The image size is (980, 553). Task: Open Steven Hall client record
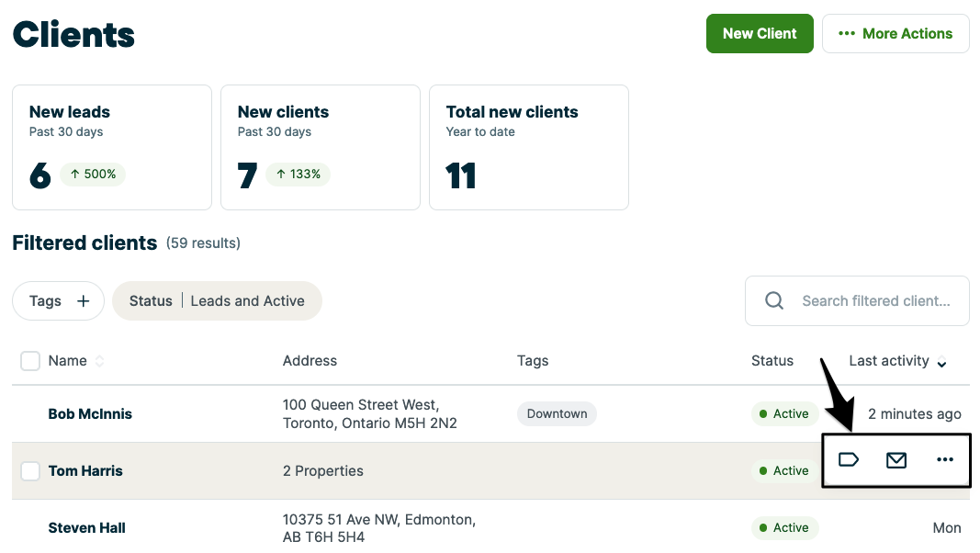(86, 528)
